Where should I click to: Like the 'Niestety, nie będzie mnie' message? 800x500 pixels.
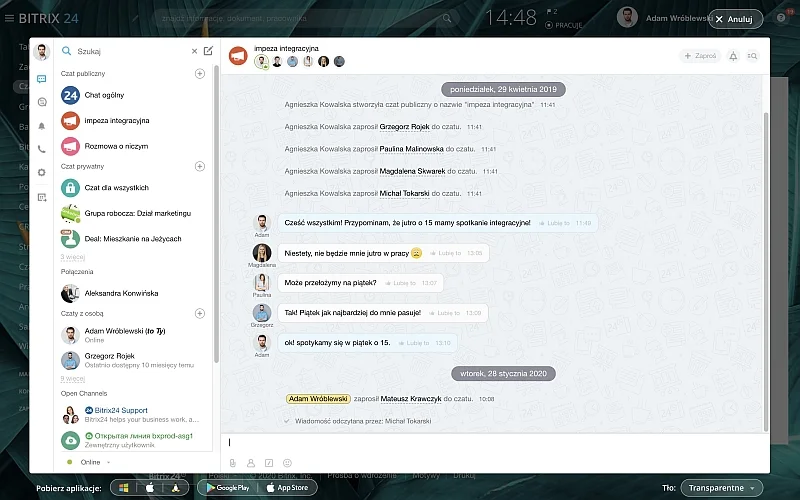coord(445,253)
